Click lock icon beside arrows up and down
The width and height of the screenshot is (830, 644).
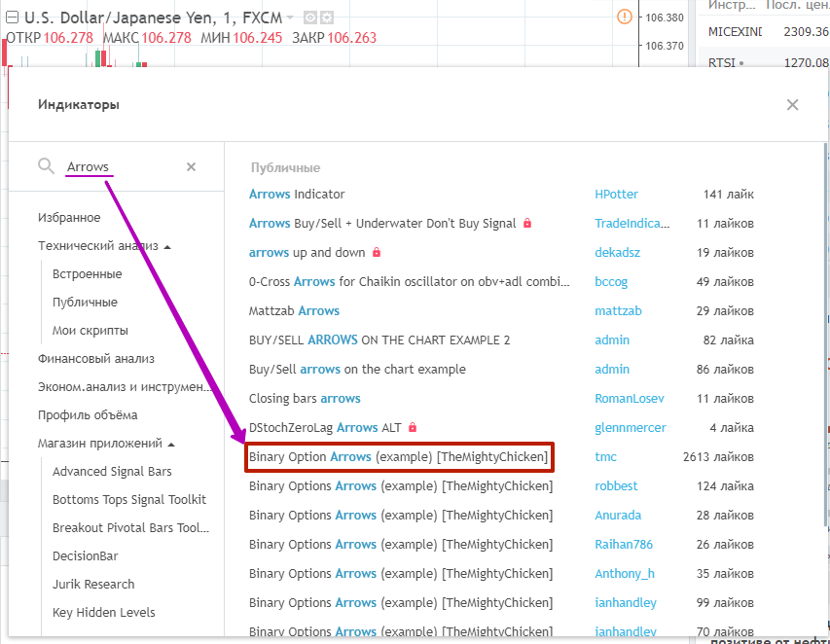pyautogui.click(x=376, y=253)
